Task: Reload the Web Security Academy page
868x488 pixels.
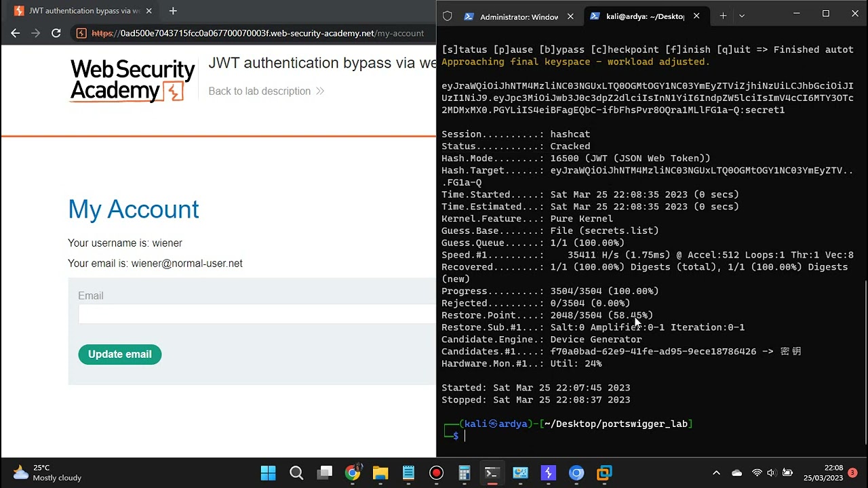Action: coord(56,33)
